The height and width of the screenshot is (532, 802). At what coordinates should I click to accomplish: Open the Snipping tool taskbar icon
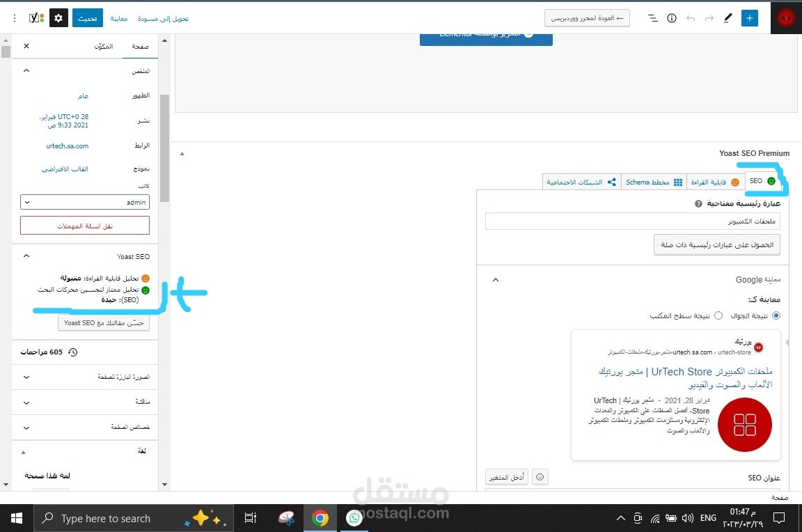pos(286,518)
